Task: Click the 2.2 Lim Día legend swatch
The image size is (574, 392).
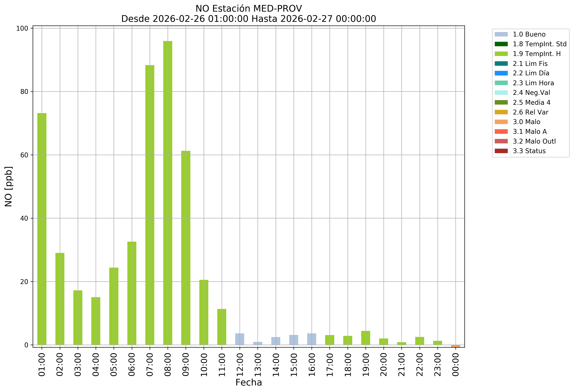Action: pyautogui.click(x=501, y=73)
